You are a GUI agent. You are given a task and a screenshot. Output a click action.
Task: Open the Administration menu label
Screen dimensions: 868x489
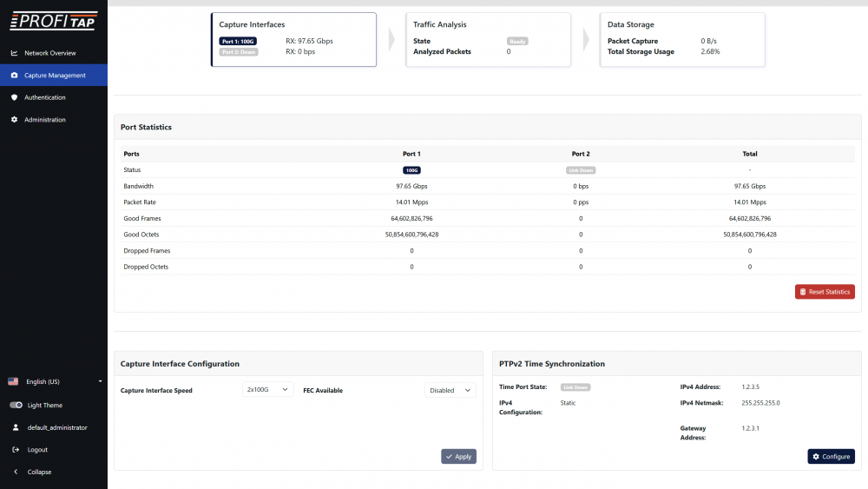[45, 120]
